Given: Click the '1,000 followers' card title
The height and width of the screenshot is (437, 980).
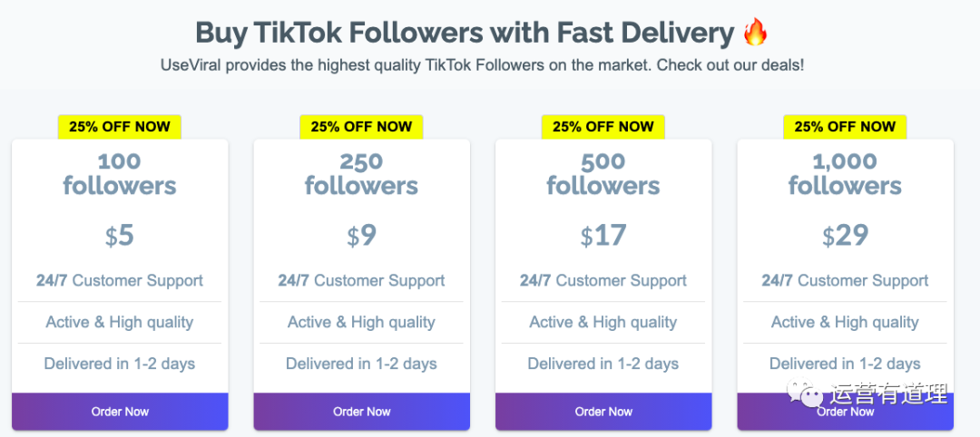Looking at the screenshot, I should (x=845, y=174).
